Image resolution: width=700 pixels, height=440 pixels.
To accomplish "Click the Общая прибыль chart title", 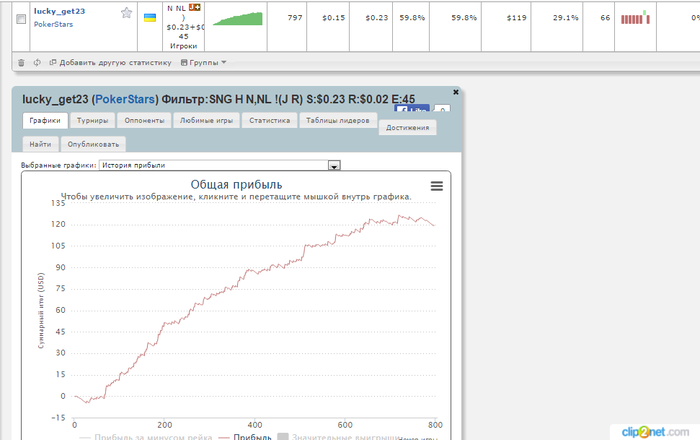I will pyautogui.click(x=236, y=184).
